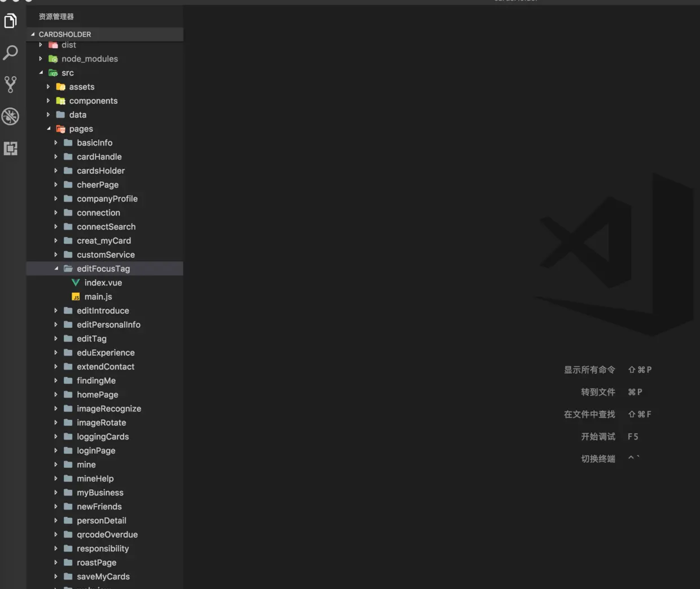Open the Explorer view in activity bar
This screenshot has height=589, width=700.
(x=11, y=21)
